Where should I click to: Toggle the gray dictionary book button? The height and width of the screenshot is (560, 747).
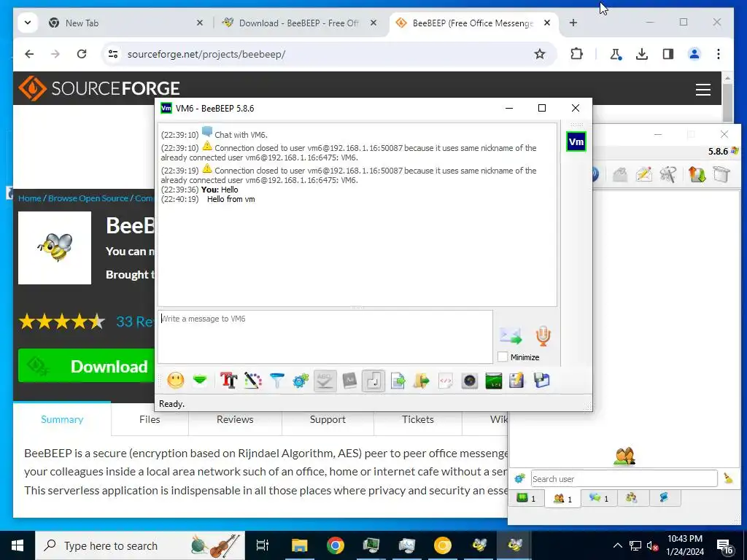pyautogui.click(x=349, y=381)
